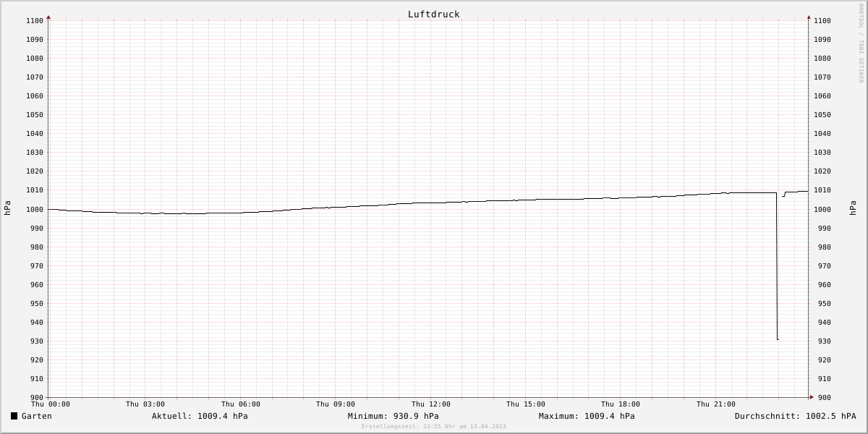This screenshot has width=868, height=434.
Task: Click the red arrow tip ending the time axis
Action: [811, 397]
